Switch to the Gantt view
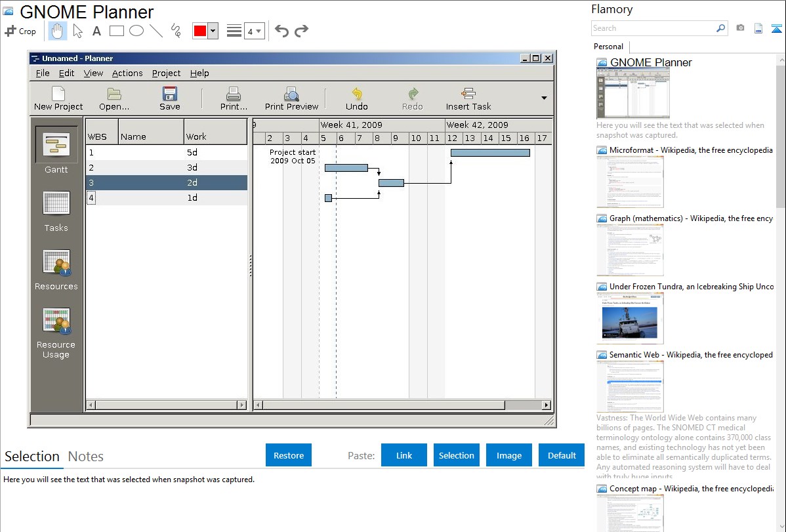This screenshot has width=786, height=532. click(x=56, y=150)
